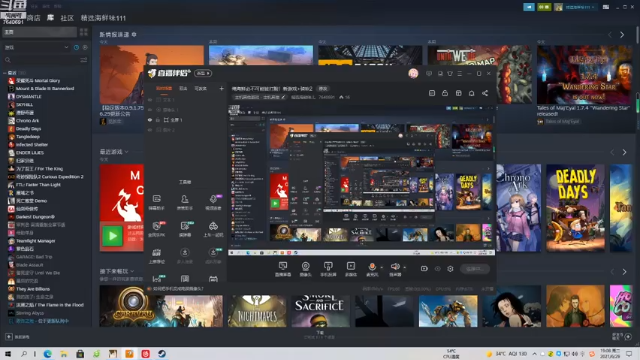Open the streaming tool settings gear
The image size is (640, 360).
click(x=450, y=269)
